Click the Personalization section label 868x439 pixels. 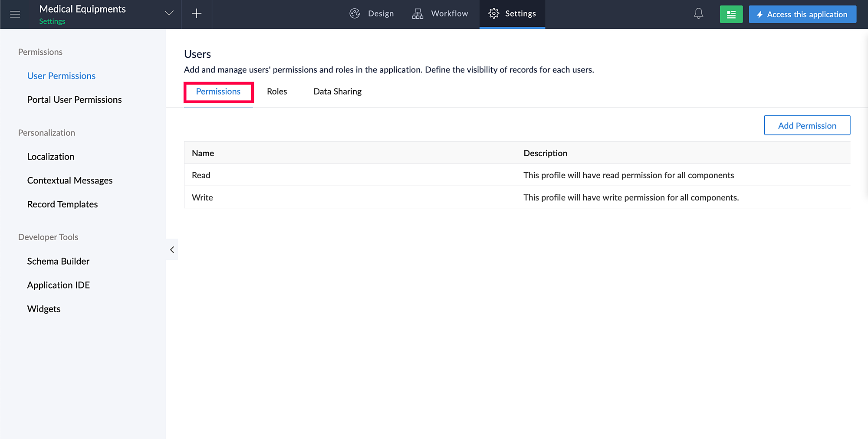46,133
